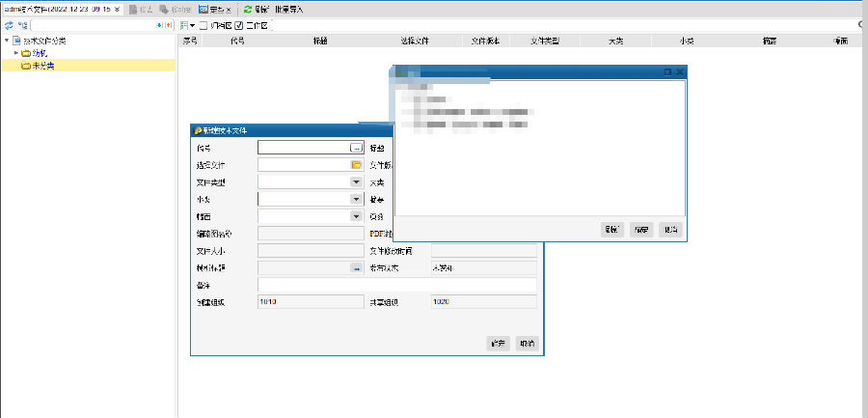The width and height of the screenshot is (868, 418).
Task: Click the 小类 column header
Action: pos(687,41)
